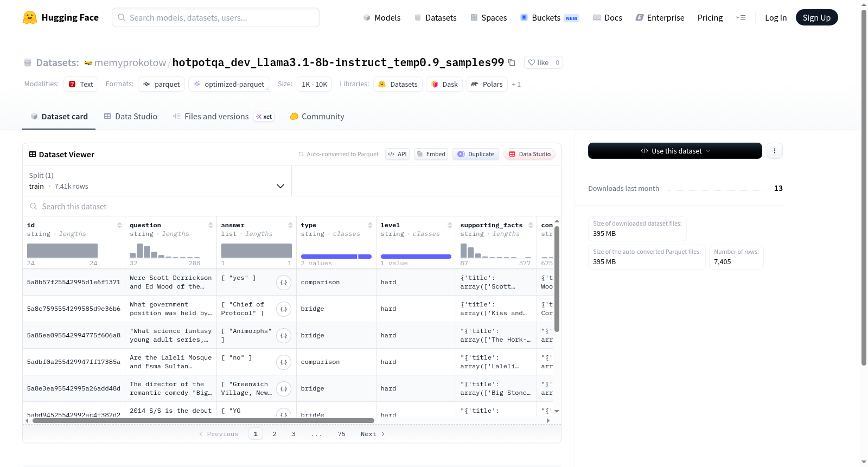
Task: Click the level column distribution bar
Action: 416,257
